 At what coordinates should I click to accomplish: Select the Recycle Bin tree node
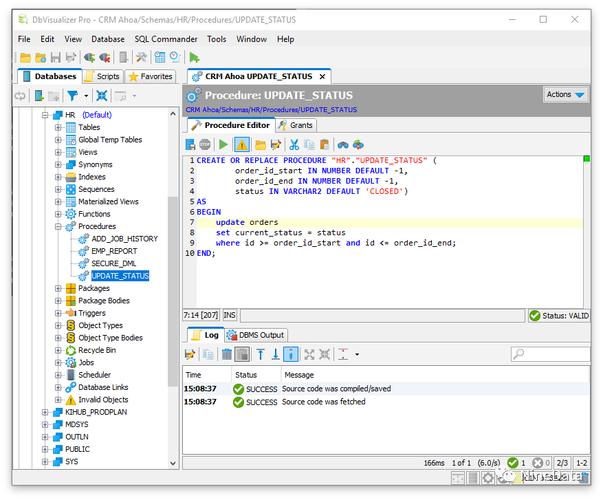97,350
